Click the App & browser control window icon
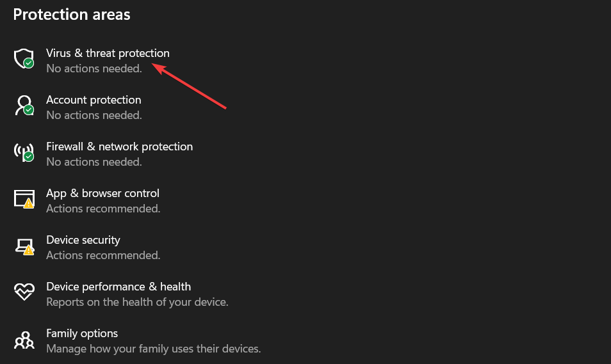This screenshot has width=611, height=364. 24,199
